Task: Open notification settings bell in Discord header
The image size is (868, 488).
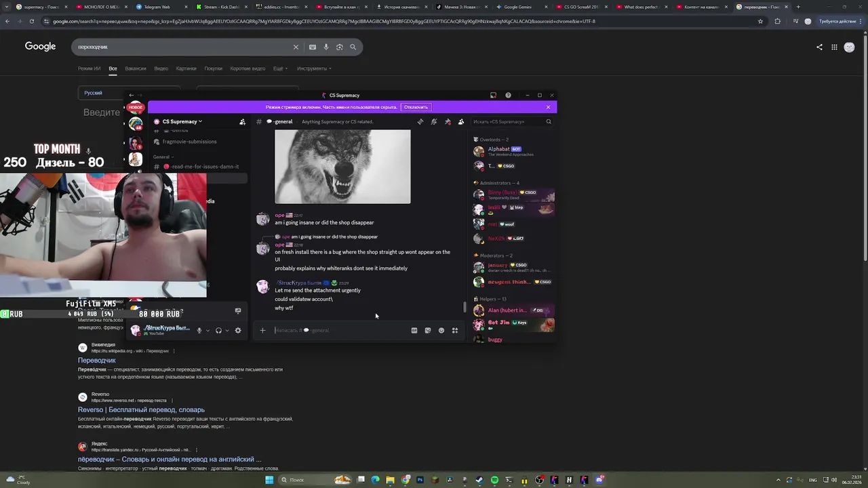Action: (x=434, y=122)
